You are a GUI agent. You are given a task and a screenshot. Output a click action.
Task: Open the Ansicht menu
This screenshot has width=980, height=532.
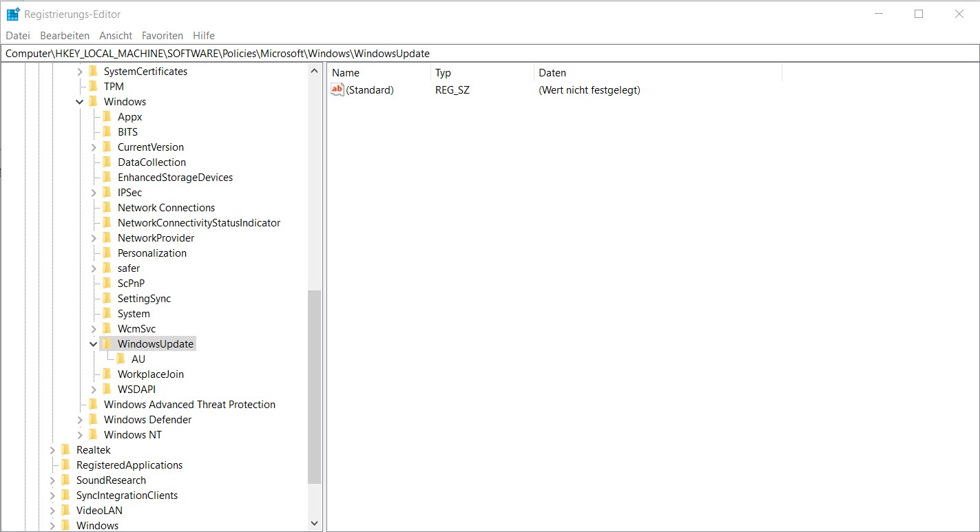(x=116, y=35)
